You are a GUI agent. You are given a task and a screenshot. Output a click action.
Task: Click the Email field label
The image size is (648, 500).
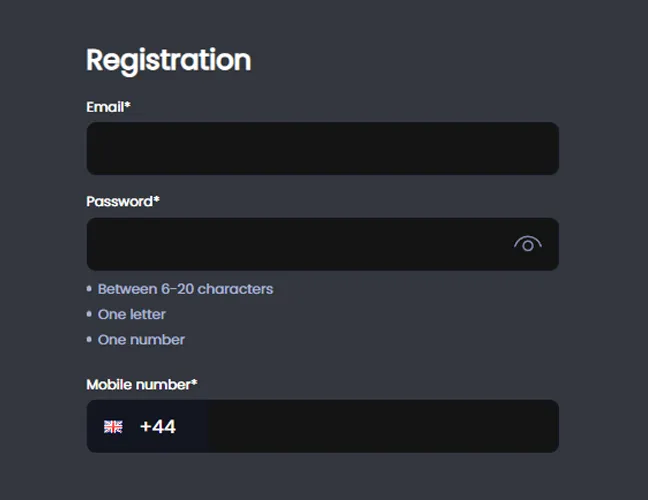click(x=105, y=106)
